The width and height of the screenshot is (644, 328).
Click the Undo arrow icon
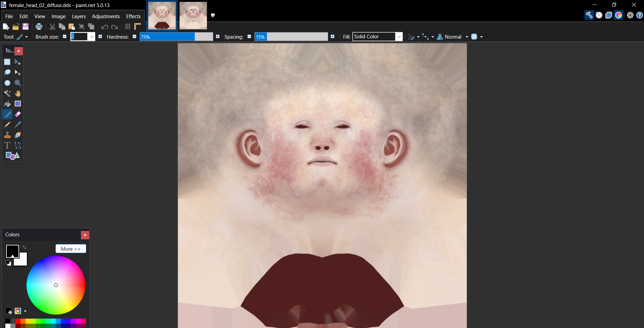(105, 27)
